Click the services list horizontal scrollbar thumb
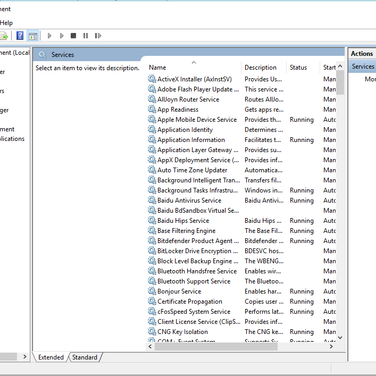The height and width of the screenshot is (376, 376). [216, 347]
